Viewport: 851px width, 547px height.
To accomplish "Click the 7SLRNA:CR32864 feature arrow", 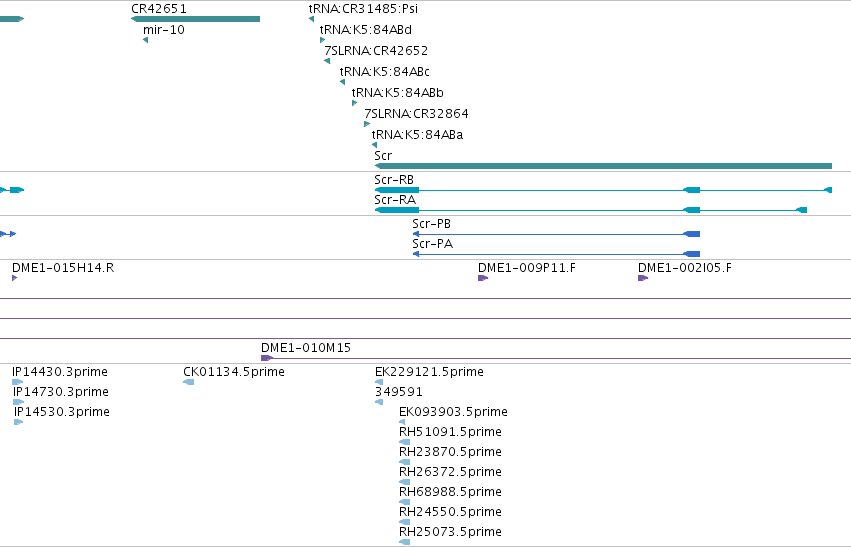I will (x=367, y=124).
